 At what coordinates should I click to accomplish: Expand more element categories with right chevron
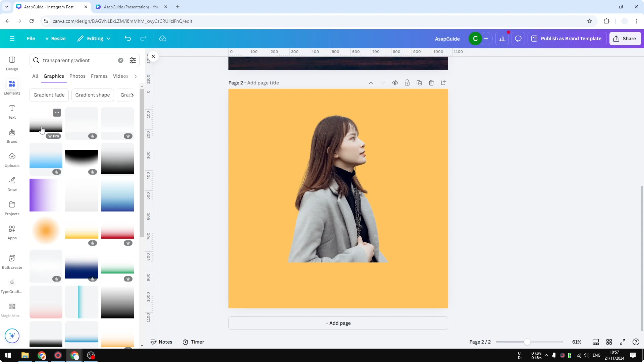pos(135,76)
